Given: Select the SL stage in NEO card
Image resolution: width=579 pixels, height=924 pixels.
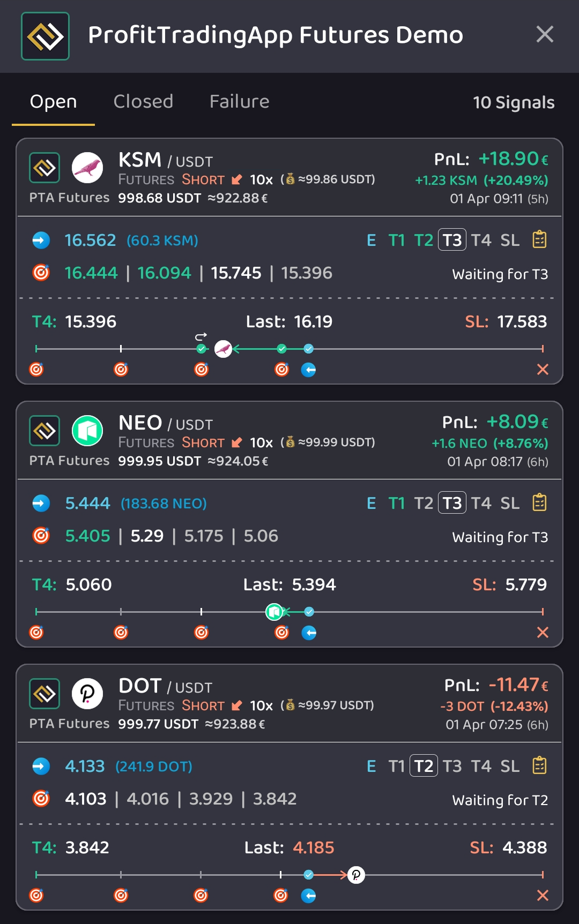Looking at the screenshot, I should coord(510,503).
